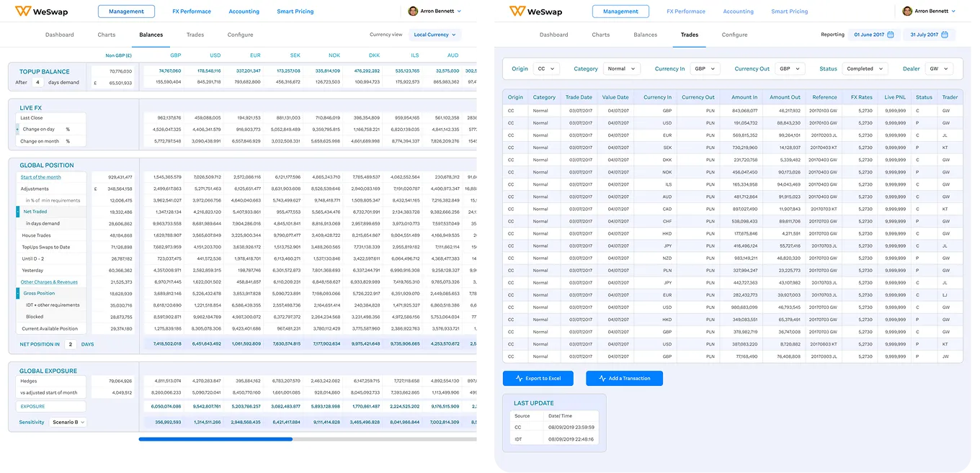Click the WeSwap logo in Trades window
Image resolution: width=980 pixels, height=473 pixels.
(x=537, y=12)
